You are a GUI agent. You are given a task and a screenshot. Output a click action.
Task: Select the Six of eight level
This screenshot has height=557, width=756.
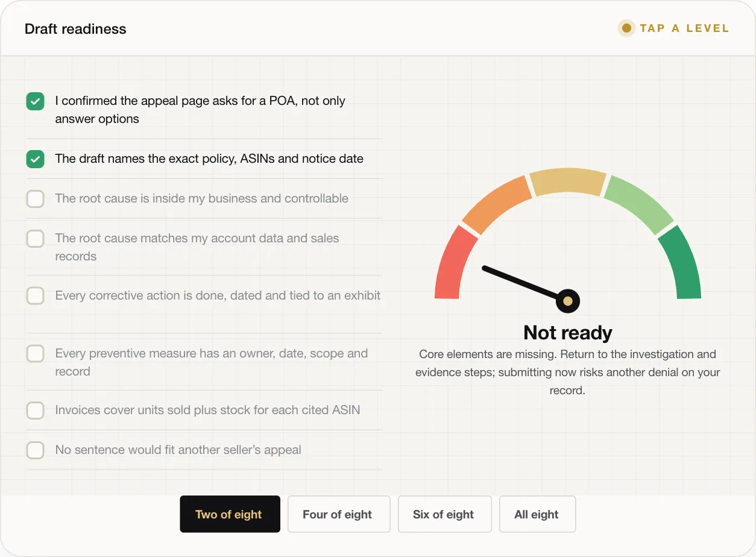coord(445,514)
